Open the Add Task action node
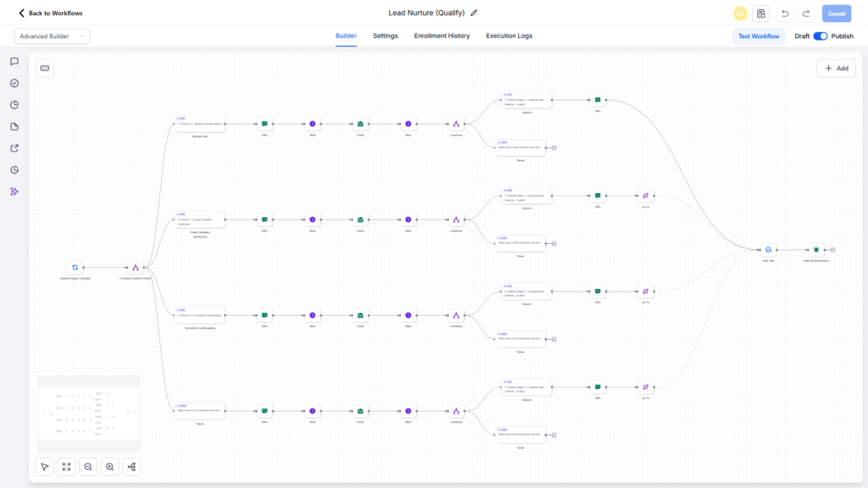This screenshot has height=488, width=868. 769,250
